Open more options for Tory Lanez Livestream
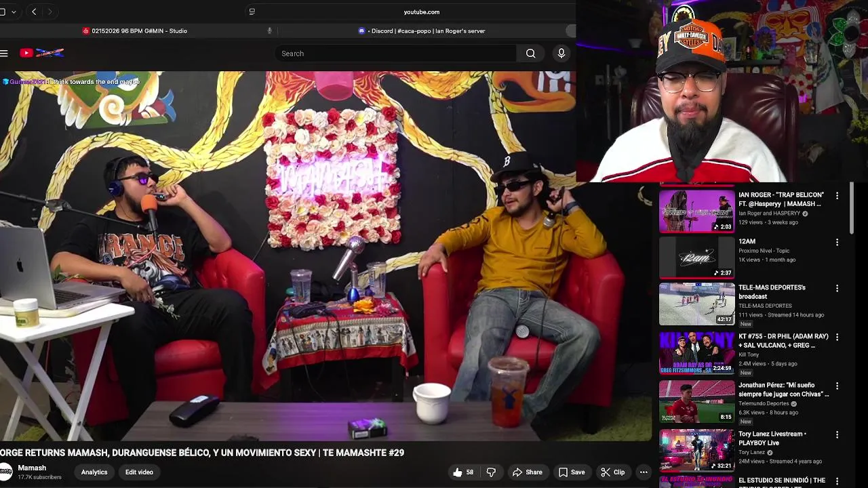The image size is (868, 488). 837,434
